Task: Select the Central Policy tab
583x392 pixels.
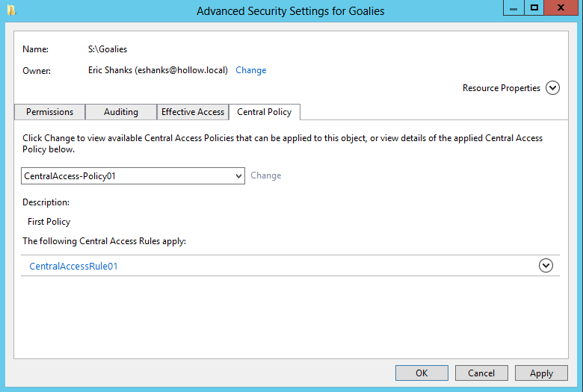Action: pyautogui.click(x=265, y=112)
